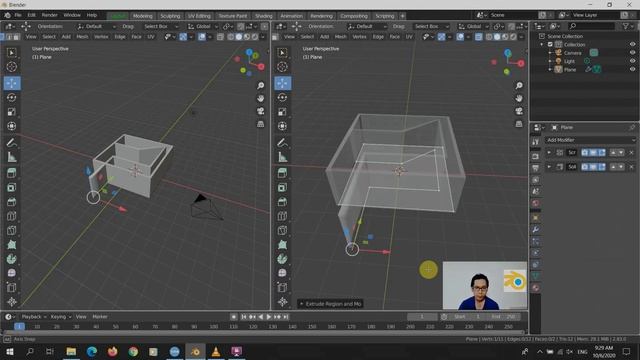Select the Cursor tool in left viewport
Screen dimensions: 640x360
point(11,67)
